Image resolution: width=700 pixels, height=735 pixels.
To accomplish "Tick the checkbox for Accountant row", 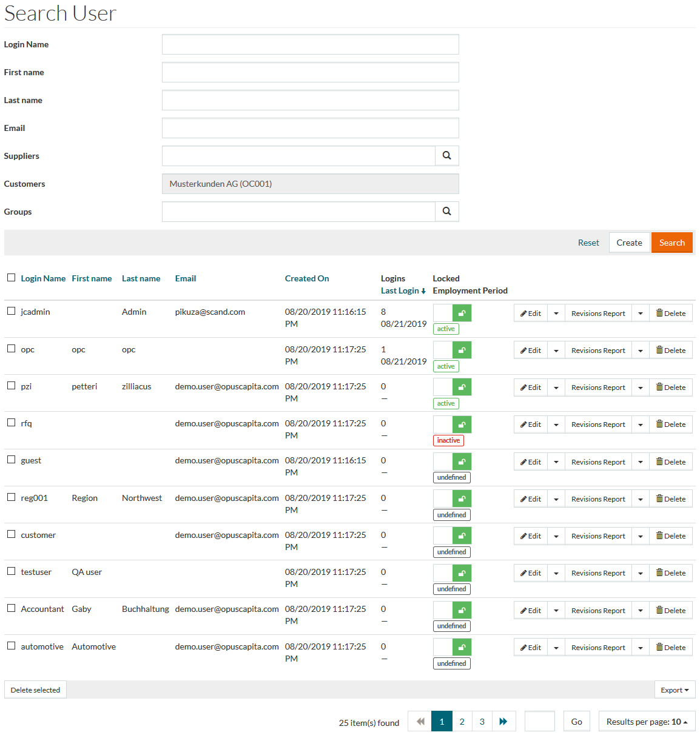I will [x=11, y=608].
